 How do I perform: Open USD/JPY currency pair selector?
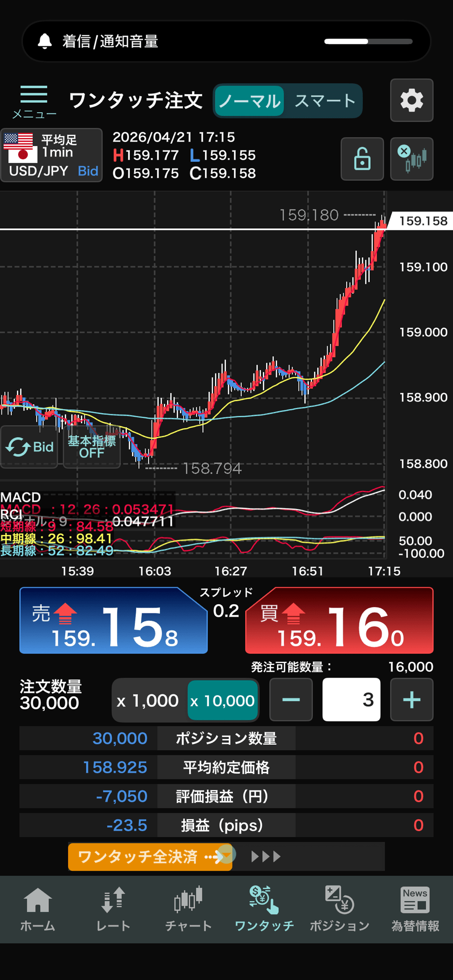pos(51,155)
